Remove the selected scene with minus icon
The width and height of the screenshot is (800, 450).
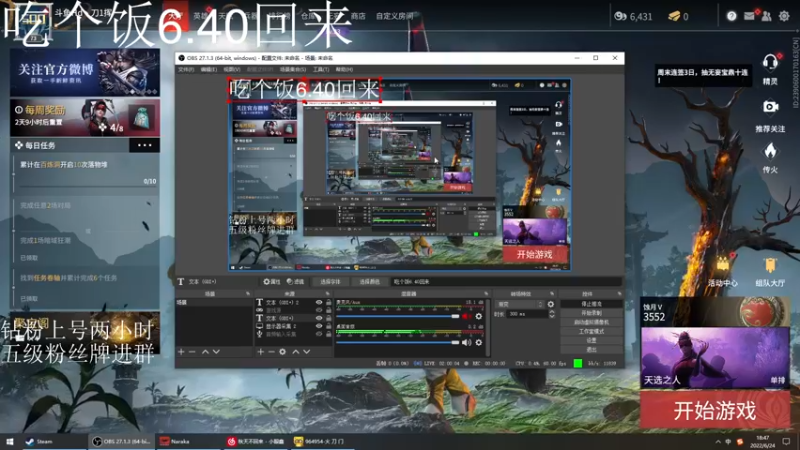(x=192, y=352)
